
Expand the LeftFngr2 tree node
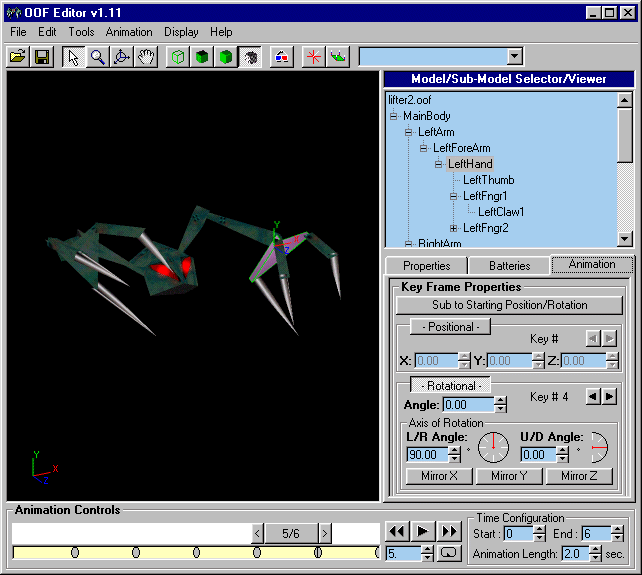pyautogui.click(x=454, y=228)
